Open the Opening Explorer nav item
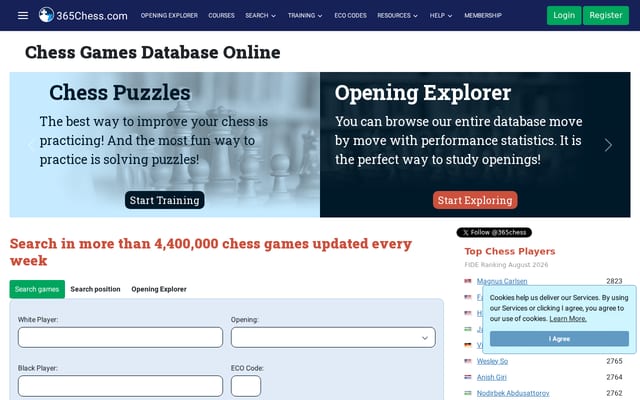640x400 pixels. pyautogui.click(x=169, y=16)
